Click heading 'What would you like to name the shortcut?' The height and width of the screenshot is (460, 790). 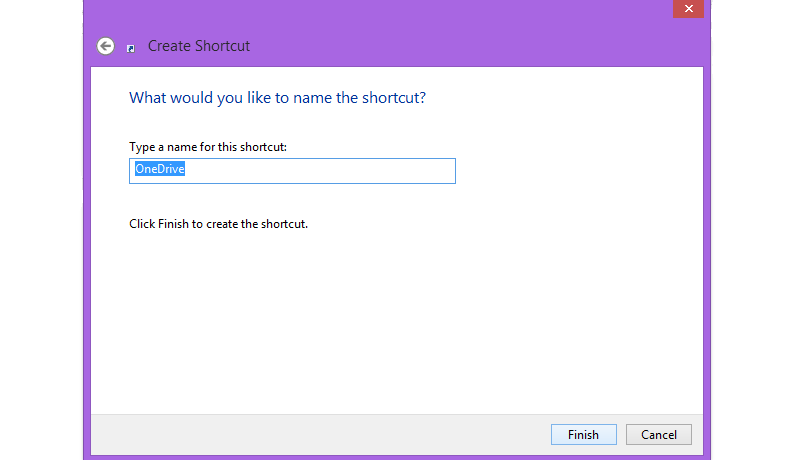point(277,98)
